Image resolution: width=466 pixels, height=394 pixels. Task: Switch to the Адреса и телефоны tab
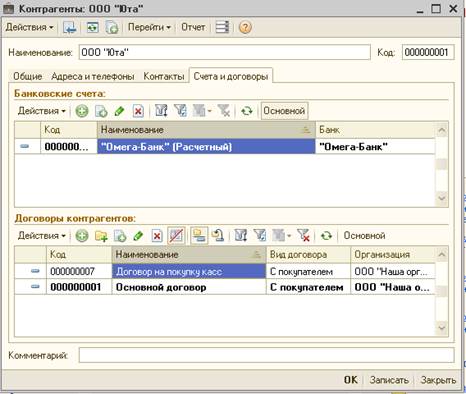tap(93, 76)
